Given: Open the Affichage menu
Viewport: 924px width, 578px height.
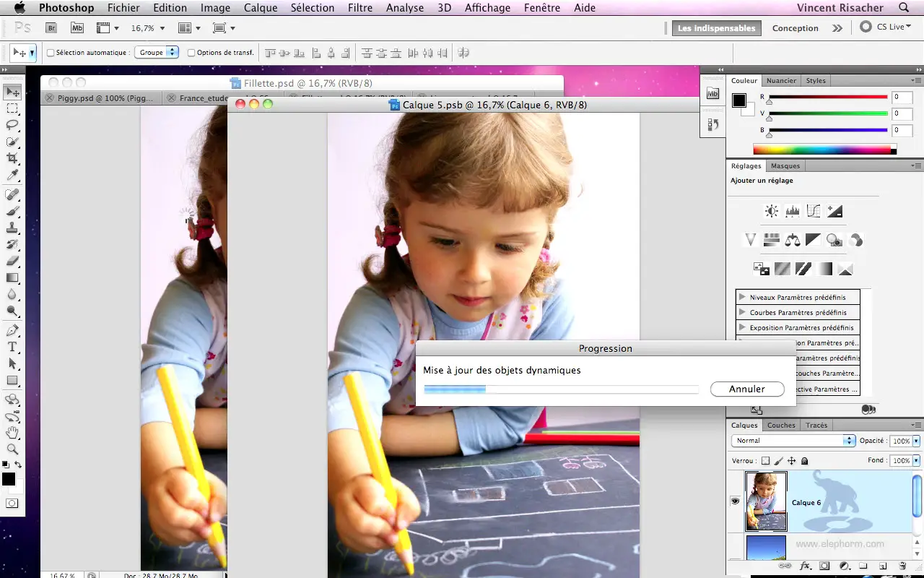Looking at the screenshot, I should pos(487,8).
